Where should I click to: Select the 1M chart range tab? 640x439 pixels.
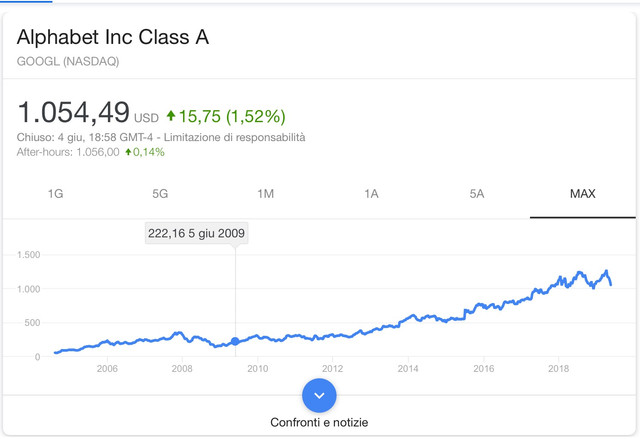coord(266,193)
